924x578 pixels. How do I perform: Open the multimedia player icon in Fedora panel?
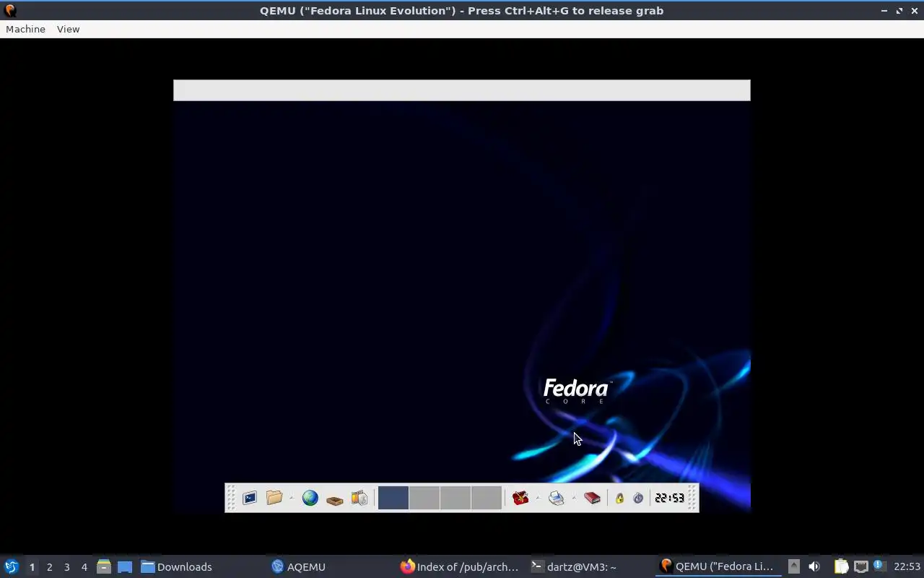359,498
